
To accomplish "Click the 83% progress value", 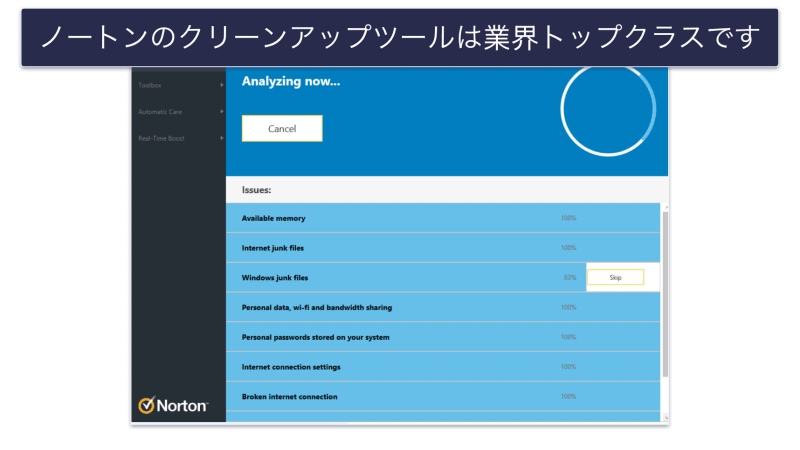I will point(570,278).
